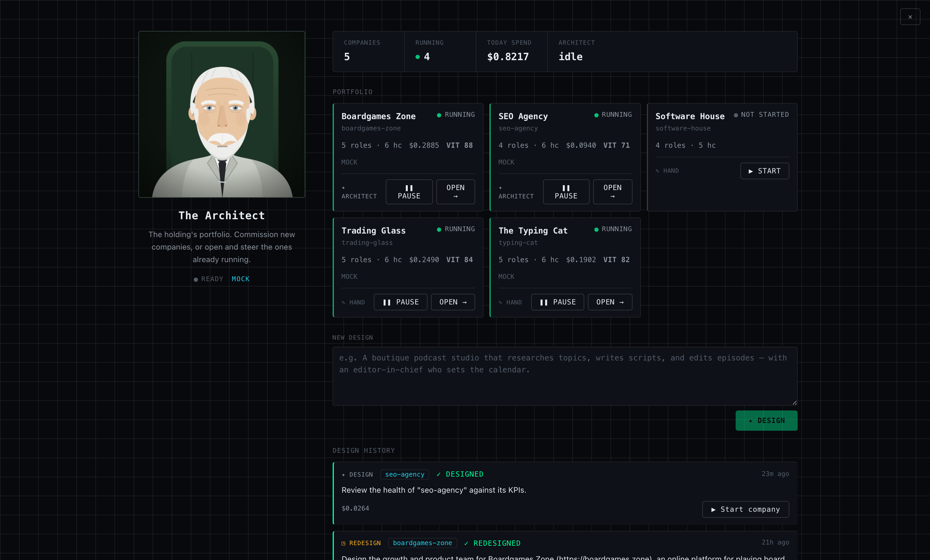Pause the SEO Agency company

tap(566, 192)
